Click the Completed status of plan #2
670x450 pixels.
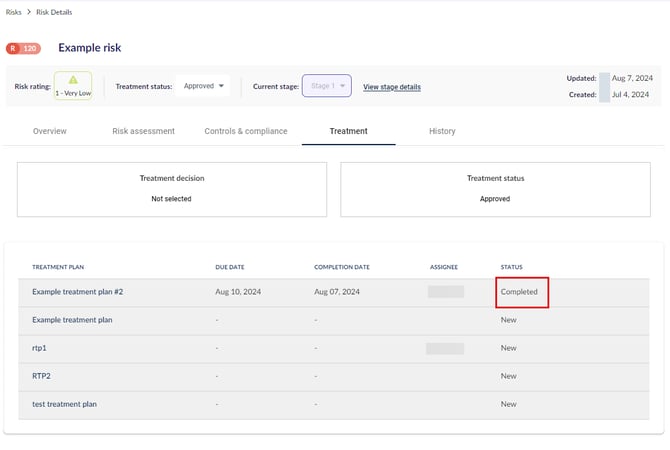click(519, 292)
